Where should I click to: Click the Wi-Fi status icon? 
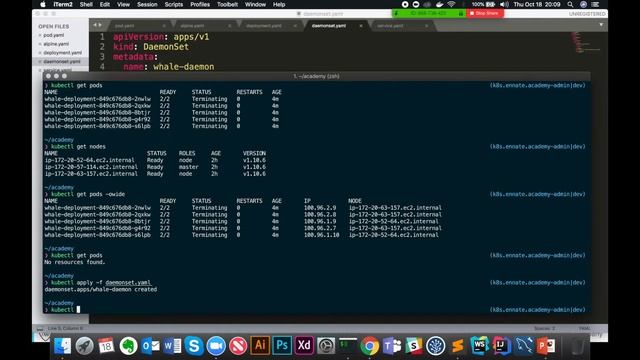click(x=451, y=4)
